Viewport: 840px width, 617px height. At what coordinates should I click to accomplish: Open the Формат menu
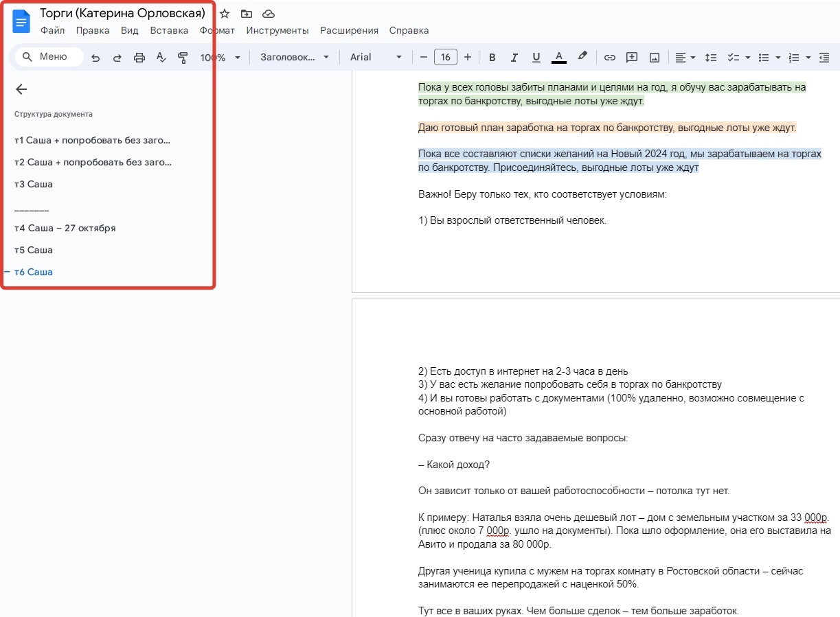coord(217,30)
